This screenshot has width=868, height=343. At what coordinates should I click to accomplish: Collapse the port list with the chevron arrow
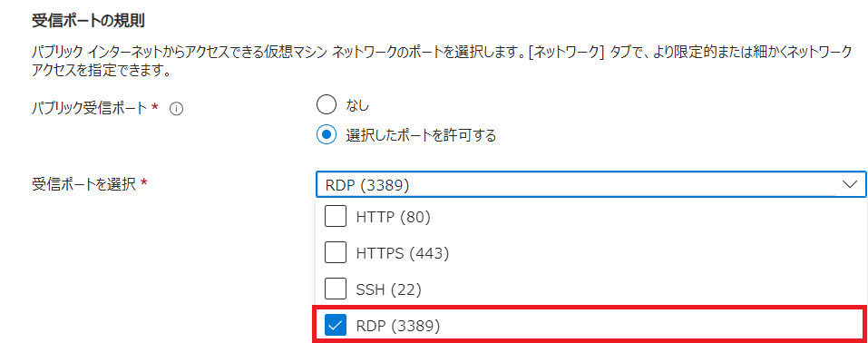pyautogui.click(x=849, y=184)
